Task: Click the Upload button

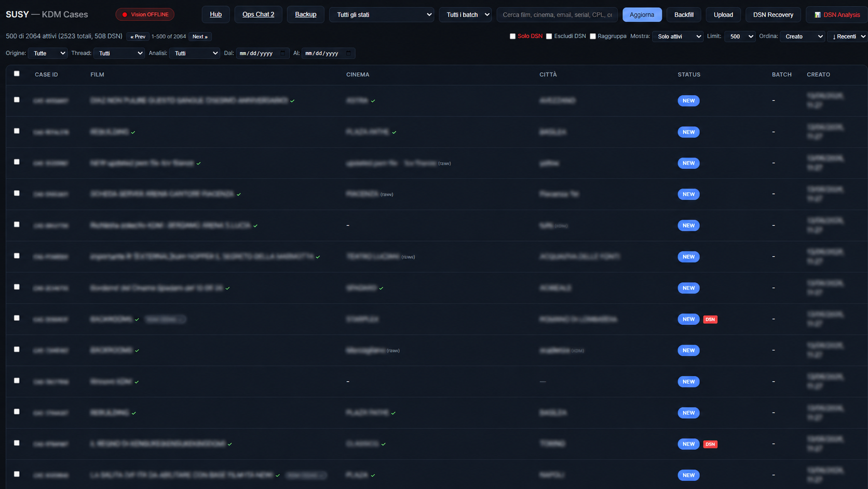Action: click(x=723, y=15)
